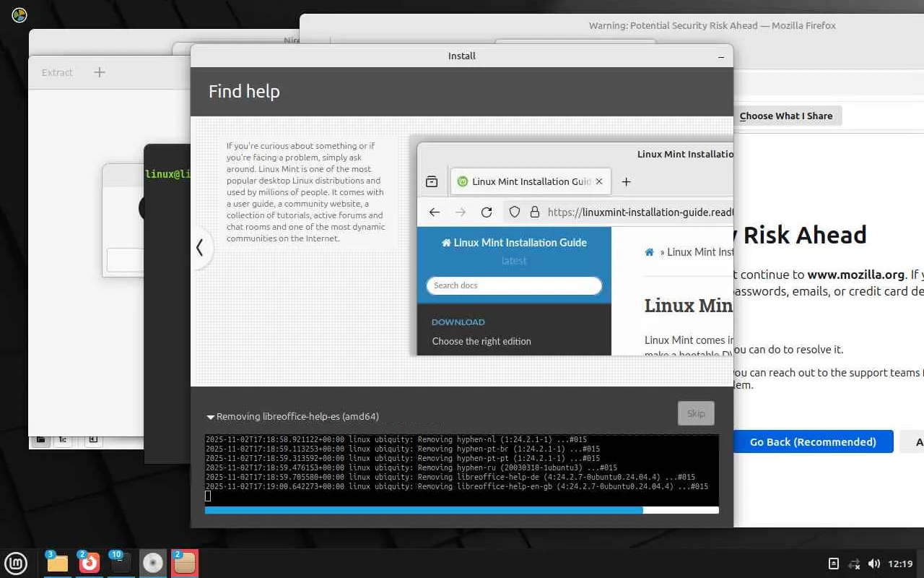
Task: Click the blue 'Linux Mint Installation Guide' sidebar title
Action: coord(514,243)
